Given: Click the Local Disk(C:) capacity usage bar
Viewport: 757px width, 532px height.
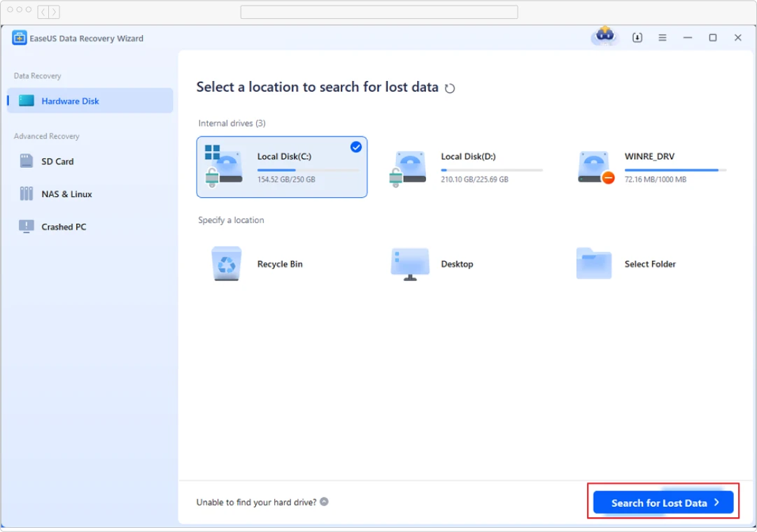Looking at the screenshot, I should coord(309,169).
